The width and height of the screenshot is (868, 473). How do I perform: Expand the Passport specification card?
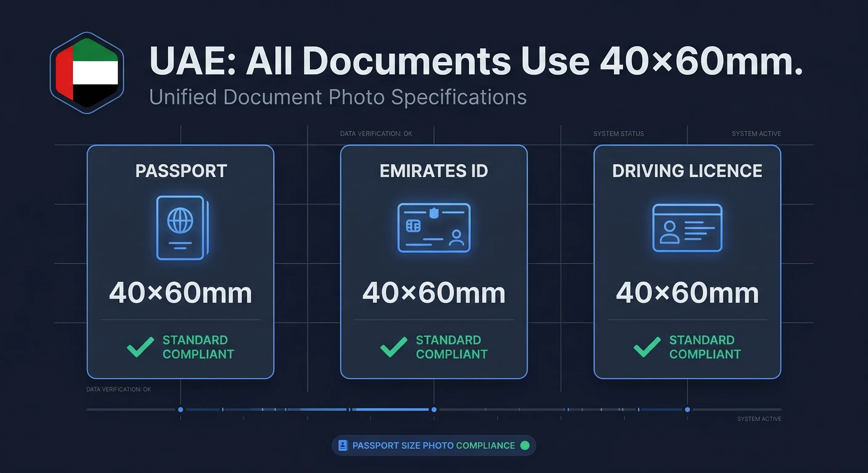tap(181, 266)
